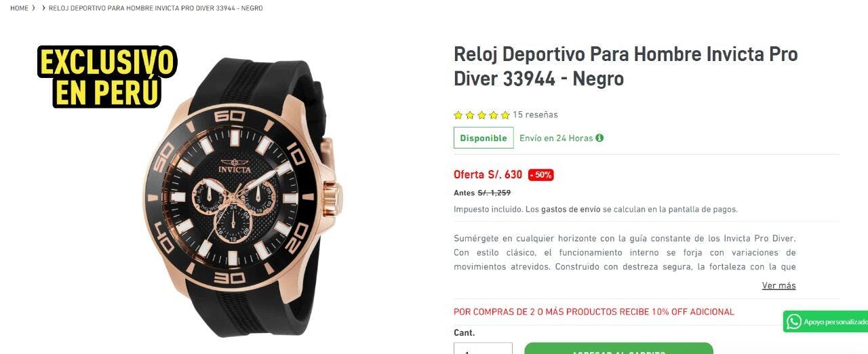Image resolution: width=868 pixels, height=354 pixels.
Task: Click the Invicta watch product image
Action: [243, 197]
